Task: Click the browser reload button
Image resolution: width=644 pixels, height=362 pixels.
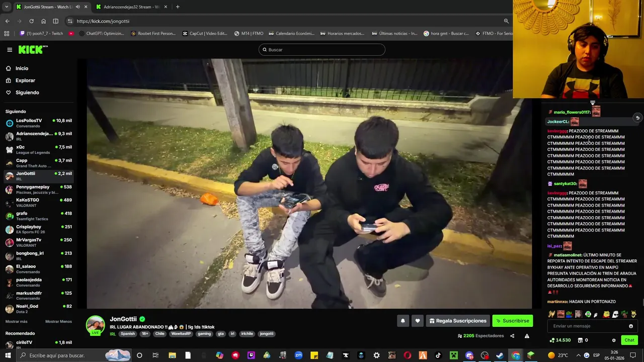Action: pyautogui.click(x=31, y=21)
